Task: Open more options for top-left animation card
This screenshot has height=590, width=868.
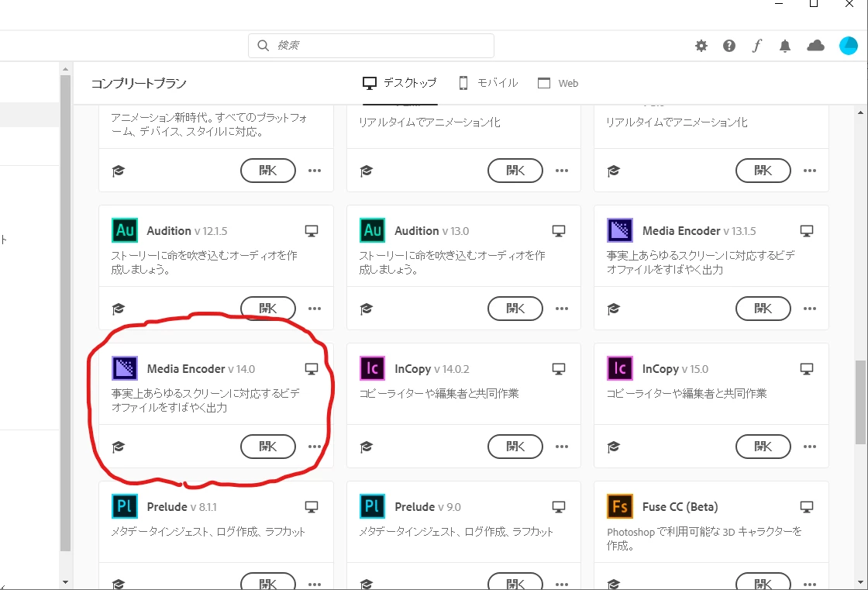Action: click(x=315, y=171)
